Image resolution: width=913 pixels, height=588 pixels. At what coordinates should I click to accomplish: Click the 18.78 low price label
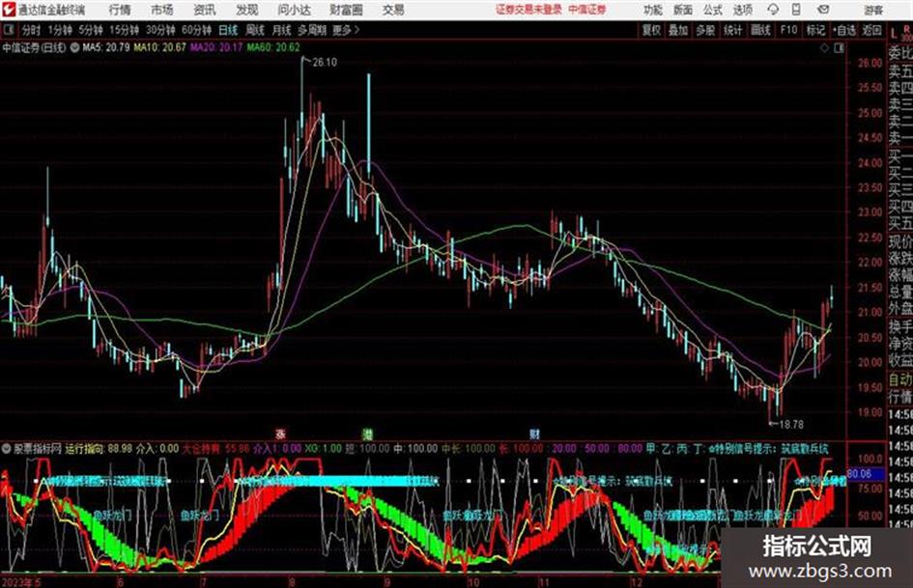791,425
